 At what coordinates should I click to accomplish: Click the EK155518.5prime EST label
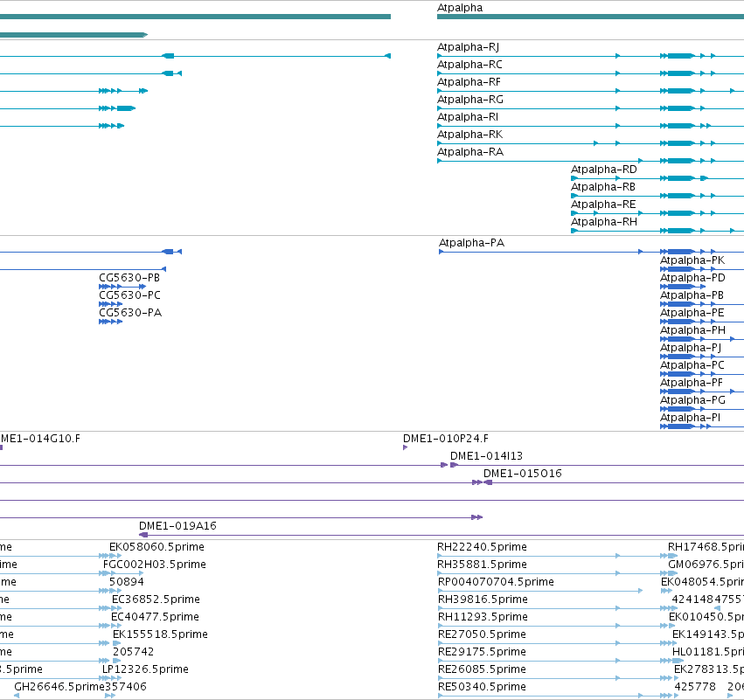click(x=160, y=635)
